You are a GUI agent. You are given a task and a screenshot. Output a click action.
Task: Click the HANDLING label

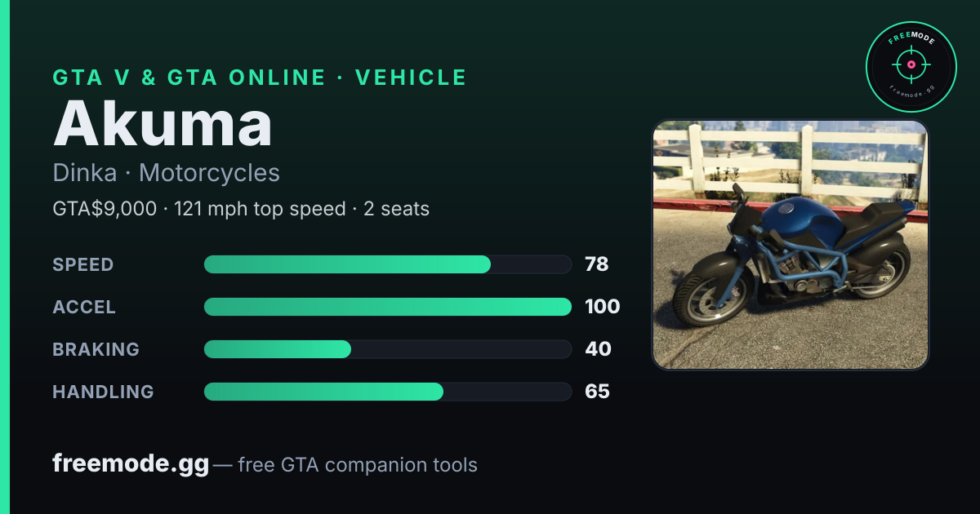104,392
